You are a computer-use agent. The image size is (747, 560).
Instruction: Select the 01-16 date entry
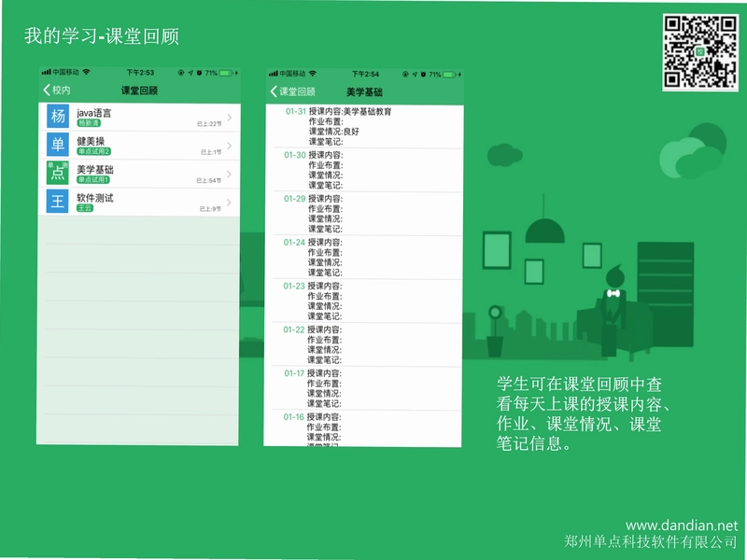point(293,417)
